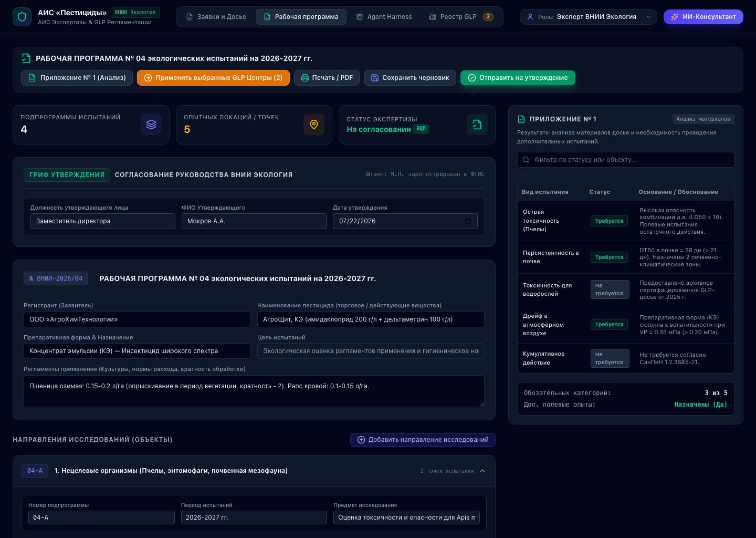Click the ВНИИ-2026/04 program number tag

(56, 278)
